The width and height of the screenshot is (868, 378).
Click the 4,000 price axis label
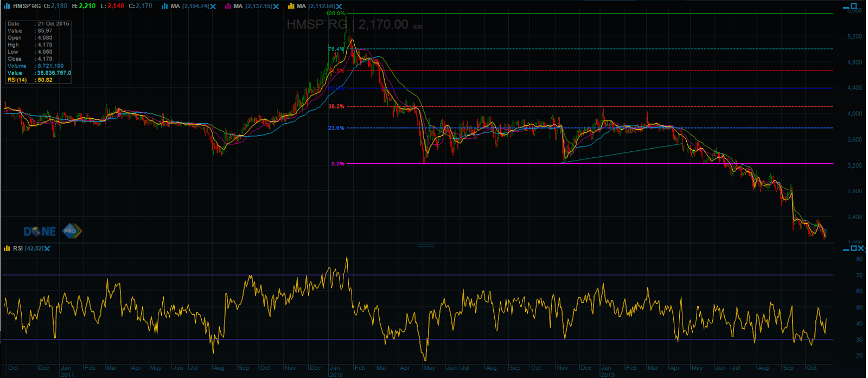click(x=854, y=114)
